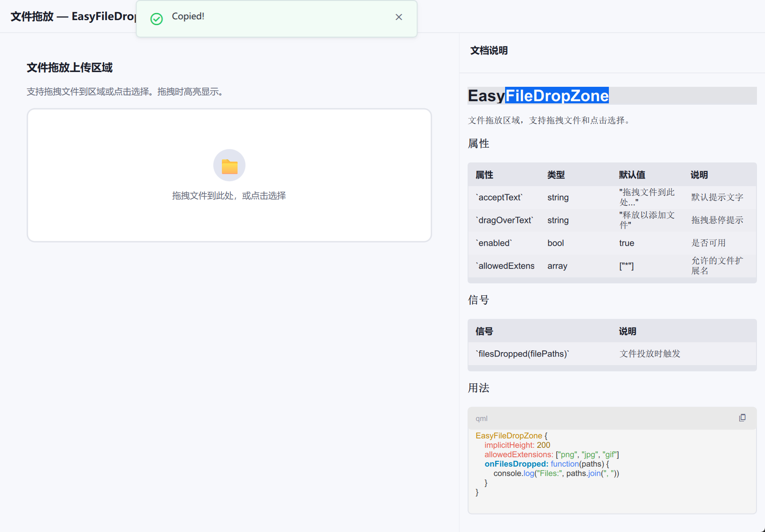Click the '文件拖放区域，支持拖拽文件和点击选择。' doc sentence

click(x=549, y=120)
